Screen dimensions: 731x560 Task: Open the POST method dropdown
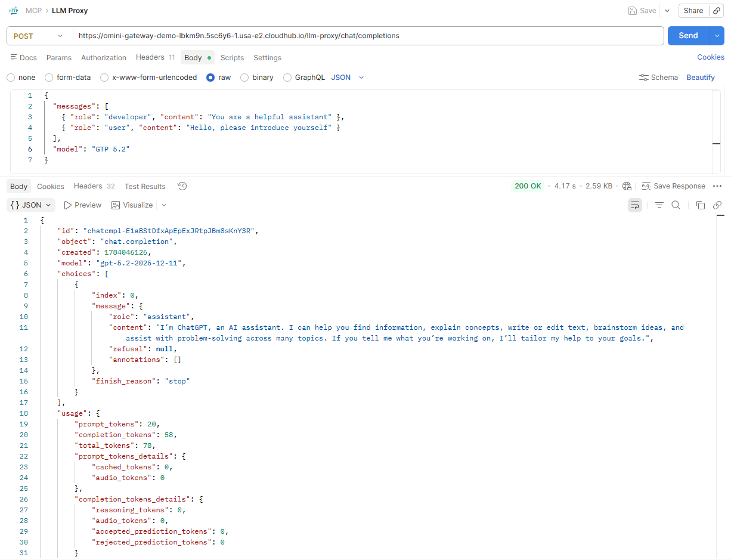click(x=38, y=36)
